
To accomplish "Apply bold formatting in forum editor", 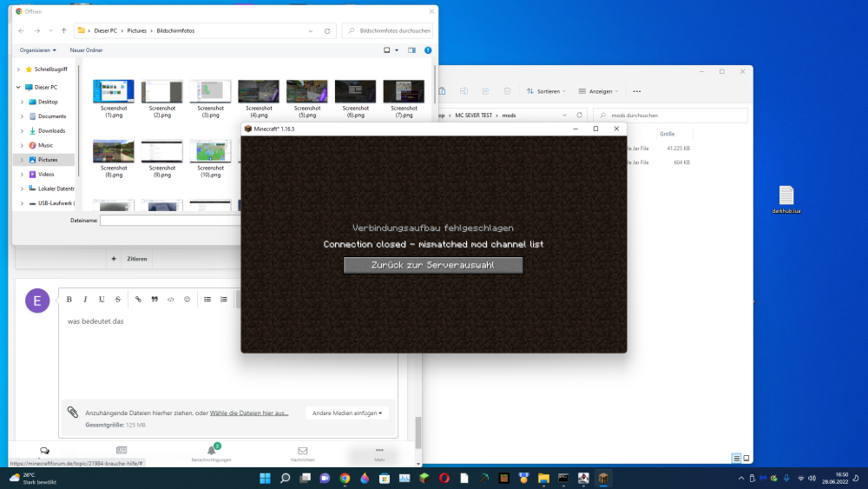I will (69, 300).
